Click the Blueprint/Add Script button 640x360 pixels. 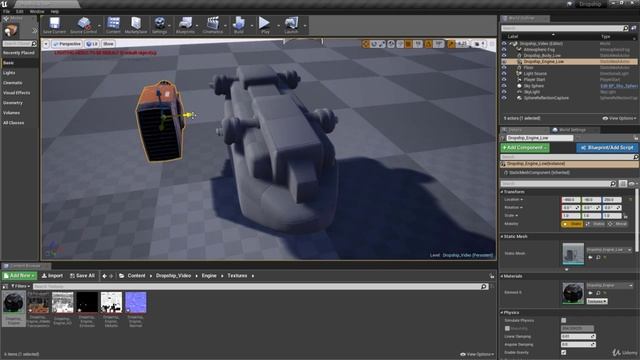coord(607,147)
